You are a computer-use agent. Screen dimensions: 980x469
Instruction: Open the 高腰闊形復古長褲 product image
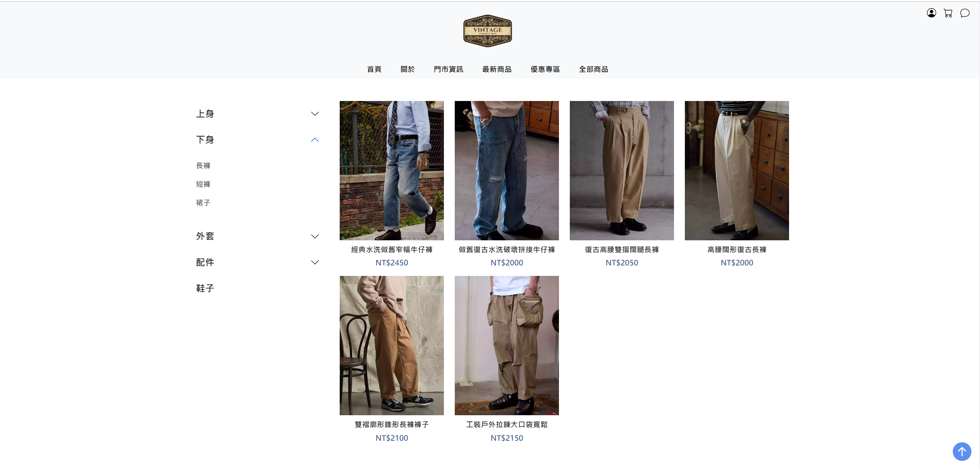[x=737, y=171]
